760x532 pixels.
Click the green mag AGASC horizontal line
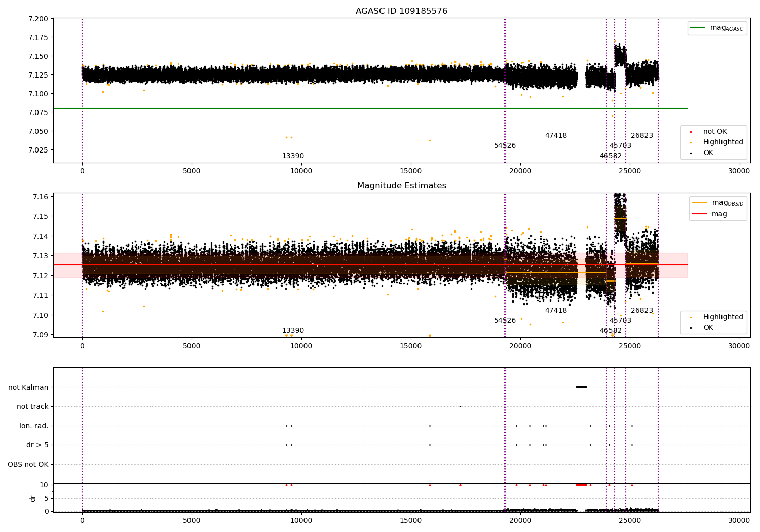click(370, 108)
